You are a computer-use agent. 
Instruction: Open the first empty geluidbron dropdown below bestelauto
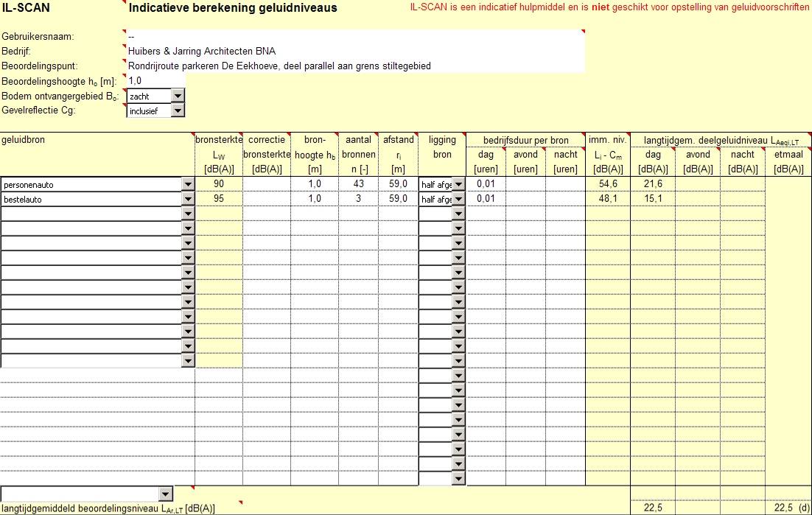click(188, 214)
